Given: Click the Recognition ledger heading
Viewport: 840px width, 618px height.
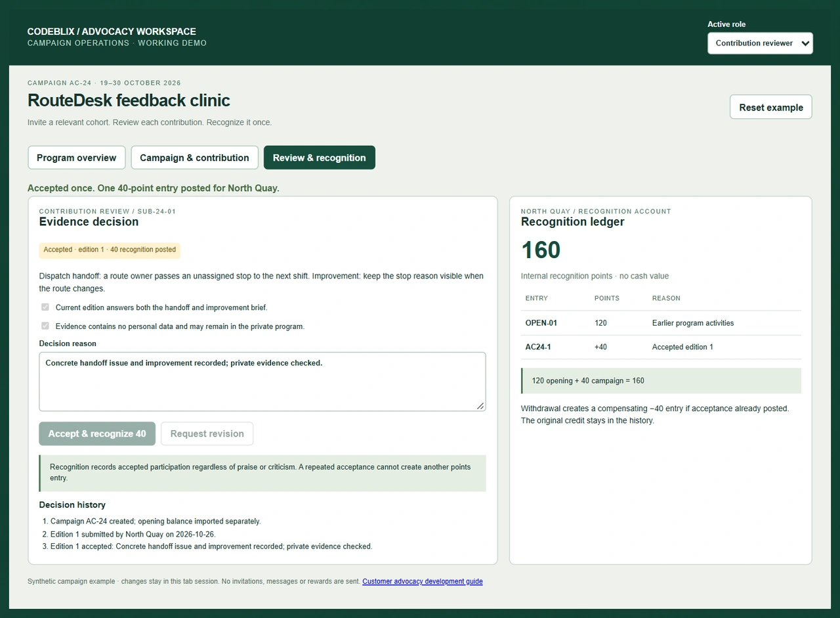Looking at the screenshot, I should (572, 222).
